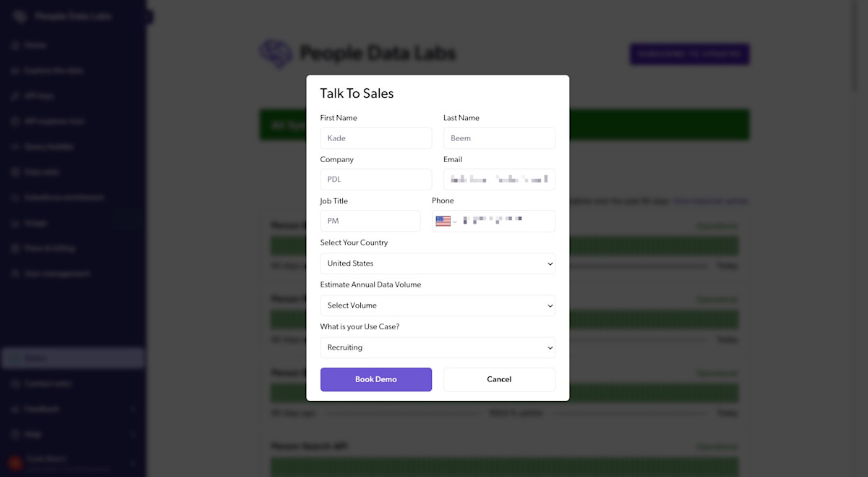Open the Select Your Country dropdown
The height and width of the screenshot is (477, 868).
click(x=437, y=263)
